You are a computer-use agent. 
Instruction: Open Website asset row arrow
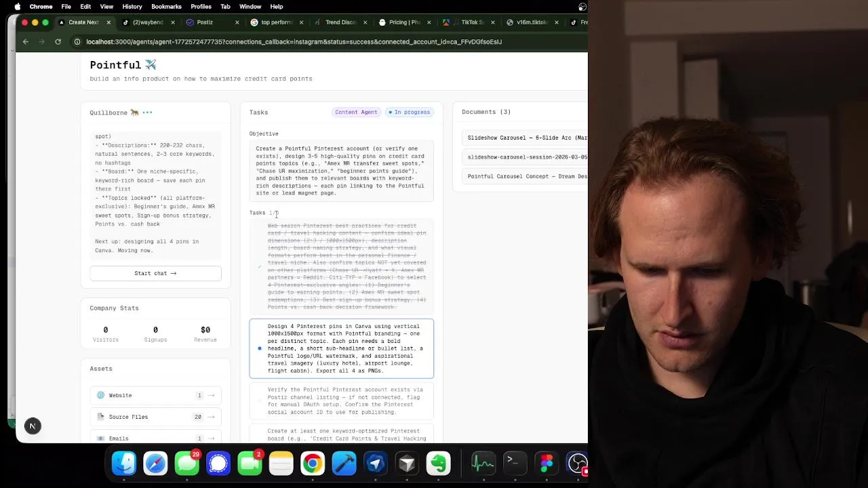pos(211,395)
